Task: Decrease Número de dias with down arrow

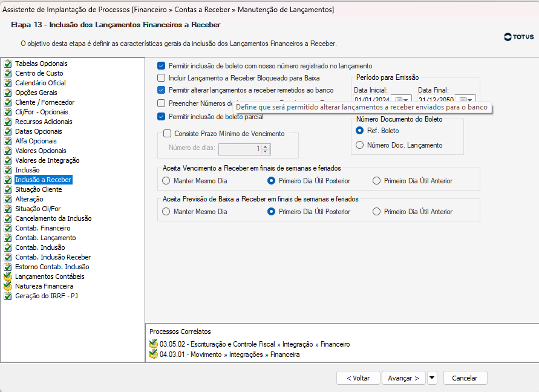Action: [266, 152]
